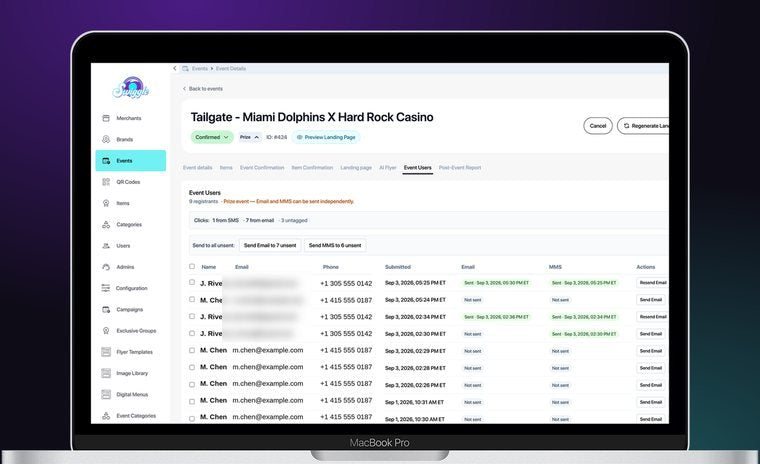Screen dimensions: 760x464
Task: Open the Image Library sidebar icon
Action: pos(106,373)
